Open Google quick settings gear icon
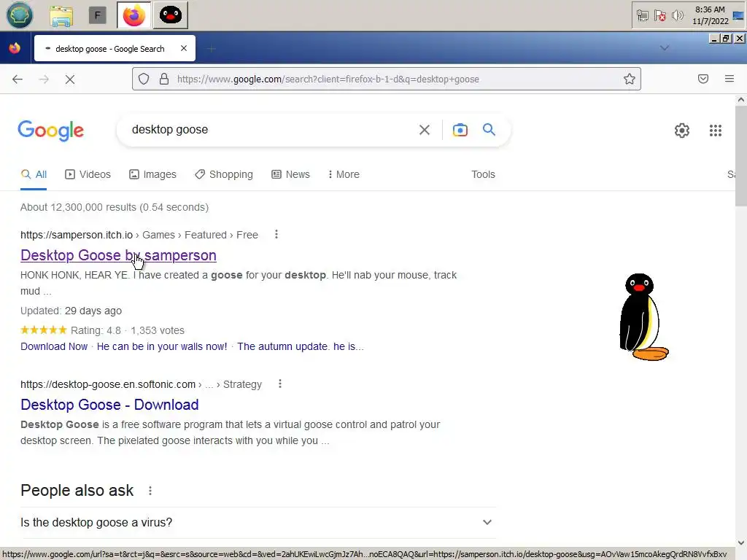Image resolution: width=747 pixels, height=560 pixels. coord(682,131)
